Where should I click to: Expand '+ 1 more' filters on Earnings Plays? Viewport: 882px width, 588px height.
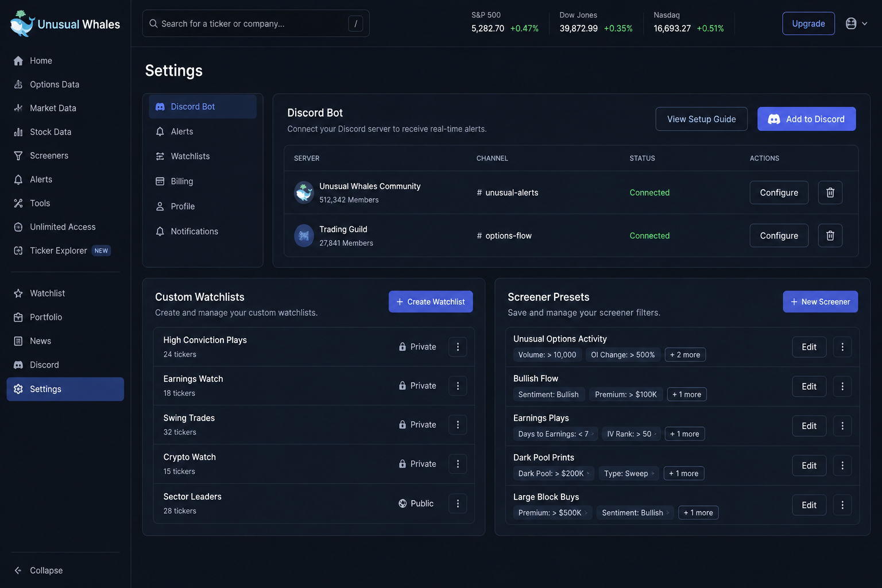click(x=684, y=434)
